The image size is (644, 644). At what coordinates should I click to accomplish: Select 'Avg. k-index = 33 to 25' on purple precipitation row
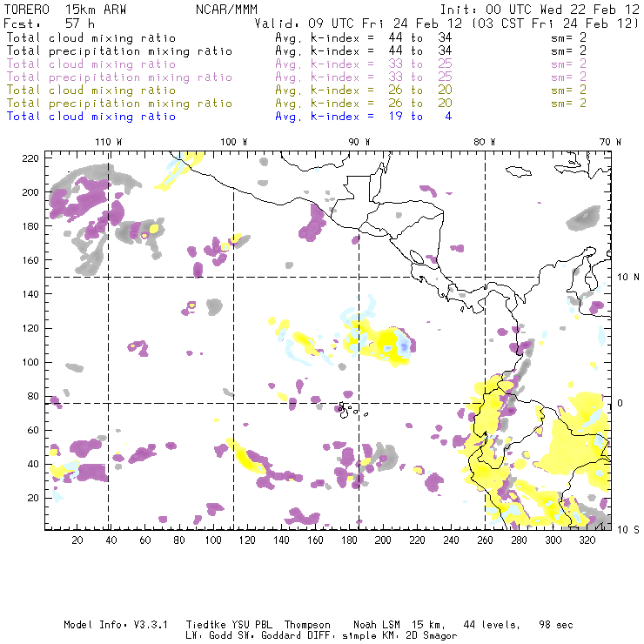(x=364, y=77)
